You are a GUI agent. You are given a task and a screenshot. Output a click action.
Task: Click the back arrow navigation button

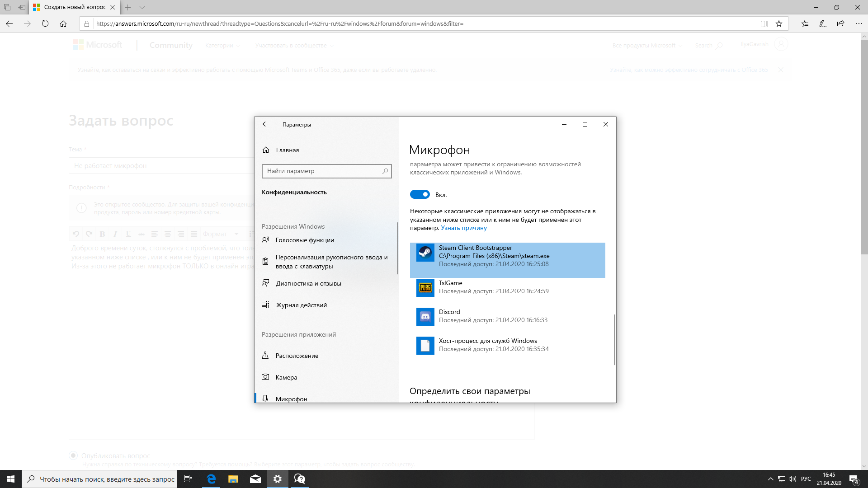266,124
